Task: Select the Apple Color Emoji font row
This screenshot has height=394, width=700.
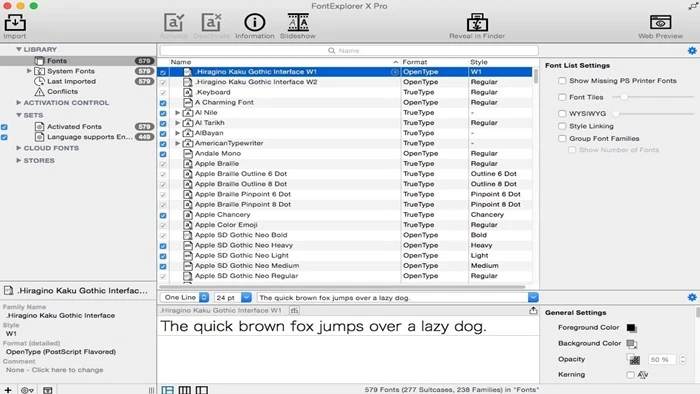Action: pos(346,225)
